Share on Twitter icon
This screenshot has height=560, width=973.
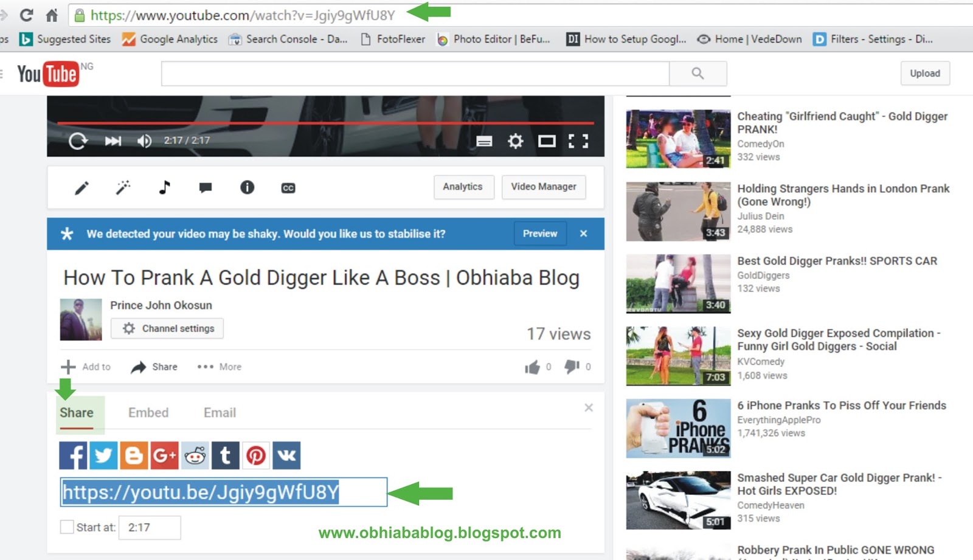point(103,455)
